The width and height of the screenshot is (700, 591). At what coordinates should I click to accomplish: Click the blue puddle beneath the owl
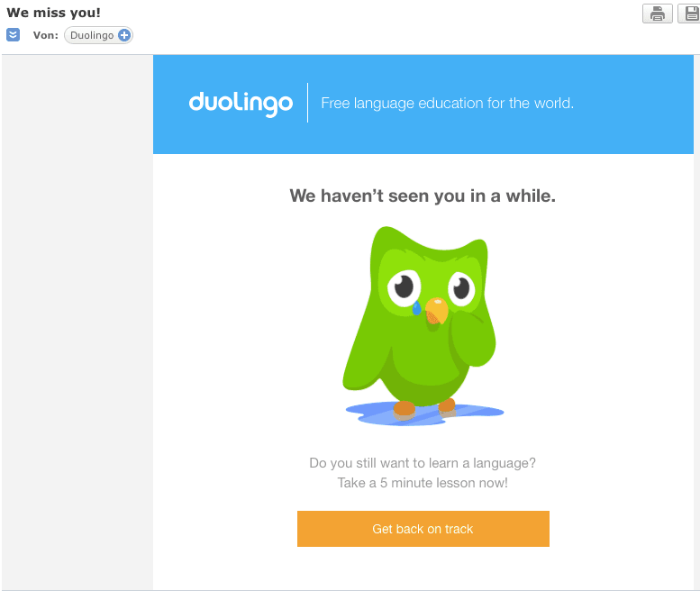coord(424,414)
